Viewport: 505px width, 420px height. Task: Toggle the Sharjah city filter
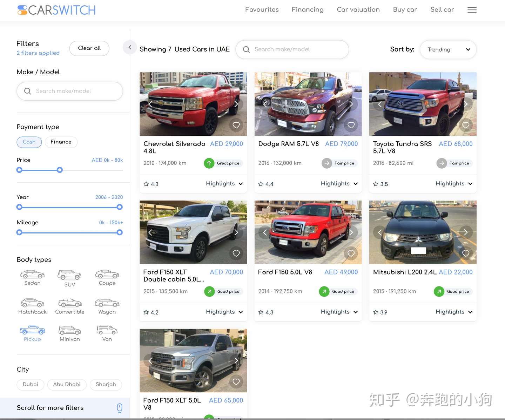[x=106, y=385]
